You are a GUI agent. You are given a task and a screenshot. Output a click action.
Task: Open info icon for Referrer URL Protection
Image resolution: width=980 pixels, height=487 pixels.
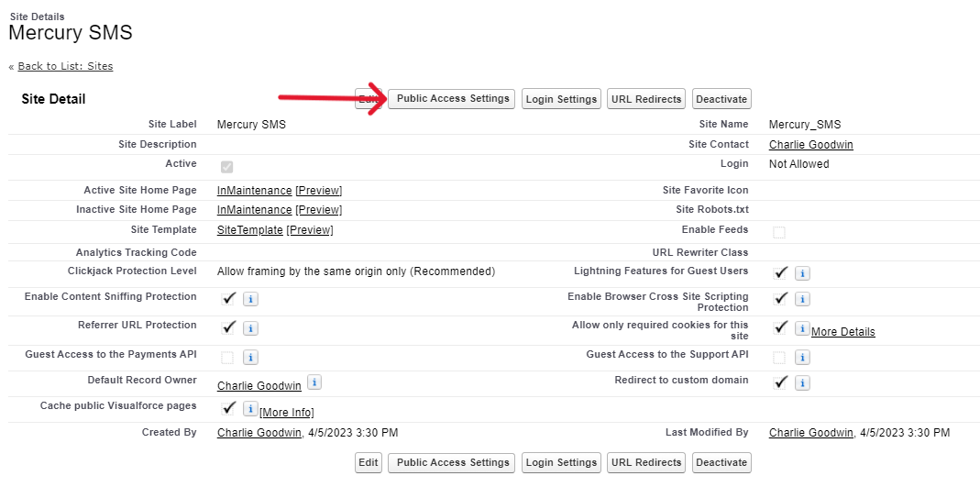coord(250,328)
